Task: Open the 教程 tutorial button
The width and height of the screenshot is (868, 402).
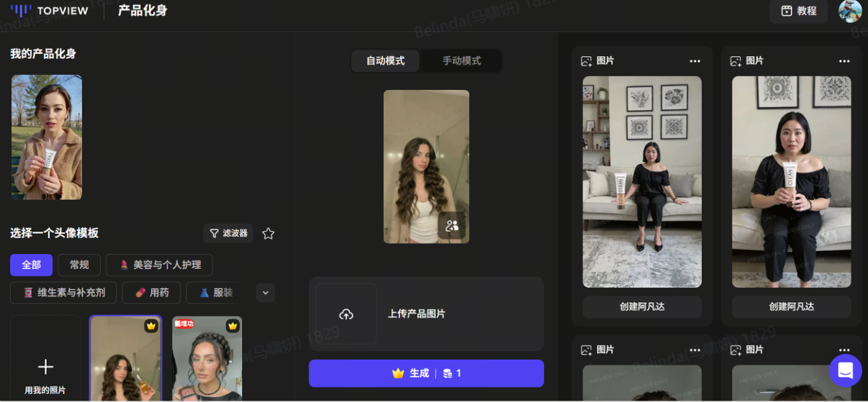Action: coord(798,11)
